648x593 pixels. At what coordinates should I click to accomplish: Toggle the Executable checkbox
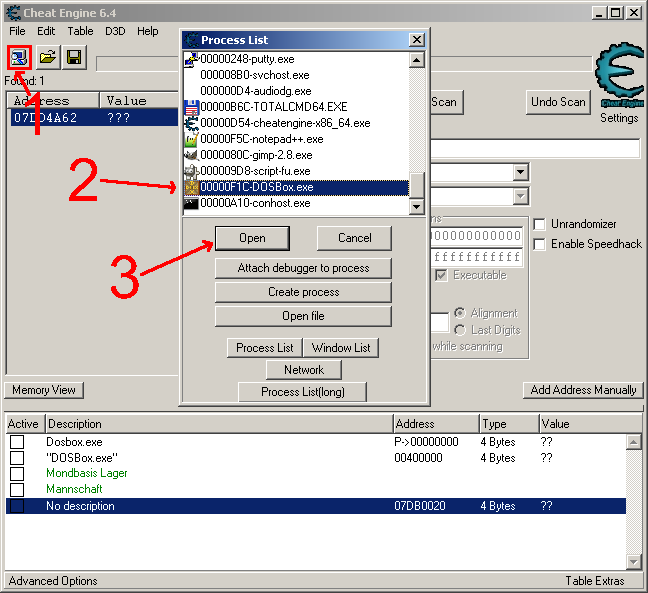(x=441, y=275)
